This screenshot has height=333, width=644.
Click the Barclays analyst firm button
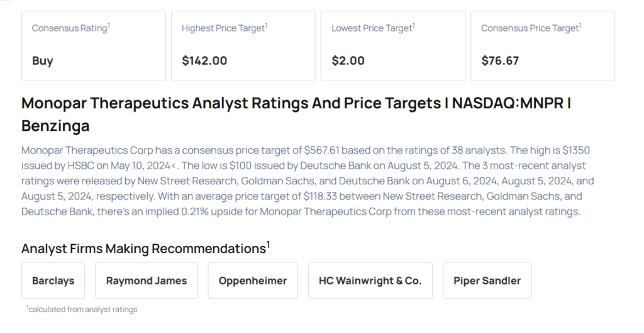[53, 281]
